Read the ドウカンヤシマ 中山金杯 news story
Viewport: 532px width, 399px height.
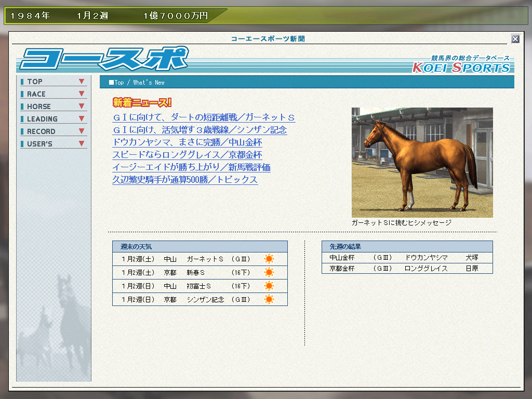coord(187,142)
